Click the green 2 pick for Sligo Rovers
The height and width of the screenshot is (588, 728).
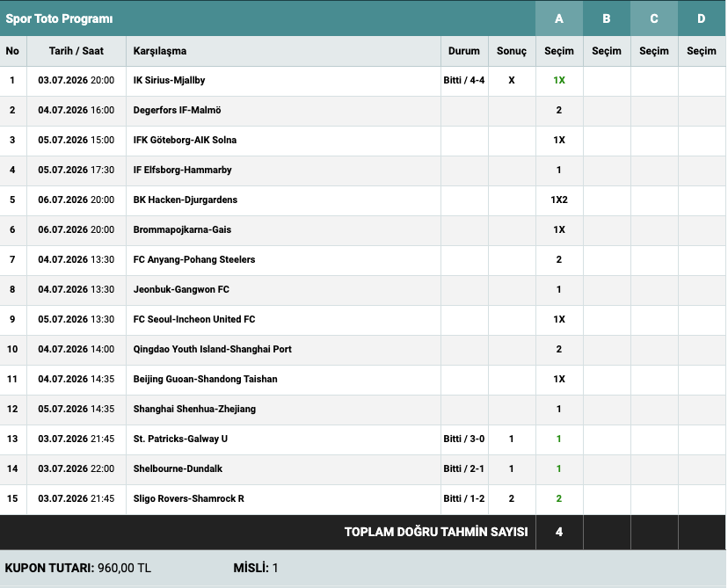(x=559, y=498)
